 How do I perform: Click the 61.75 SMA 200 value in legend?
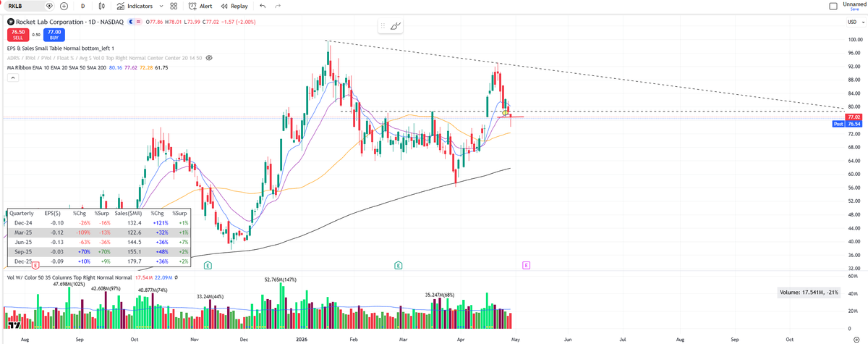tap(161, 67)
